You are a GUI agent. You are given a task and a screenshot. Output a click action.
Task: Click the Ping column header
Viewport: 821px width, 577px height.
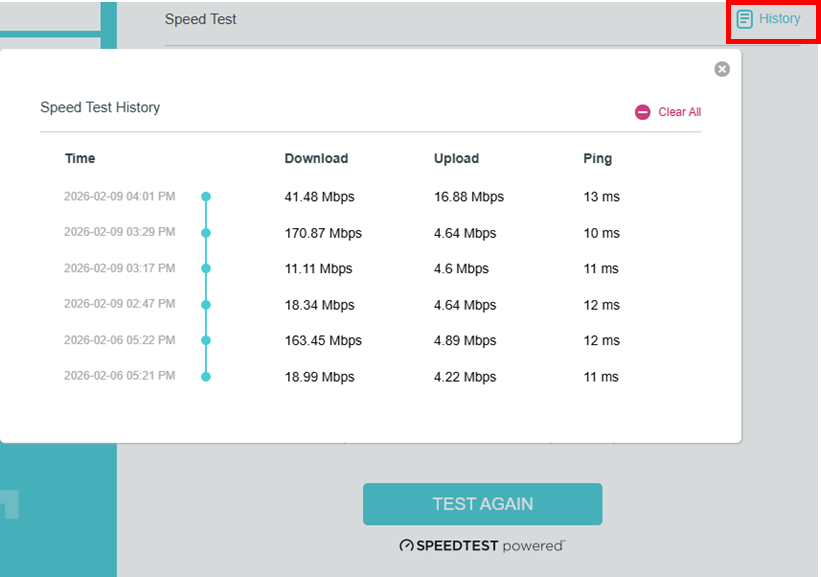(x=597, y=158)
